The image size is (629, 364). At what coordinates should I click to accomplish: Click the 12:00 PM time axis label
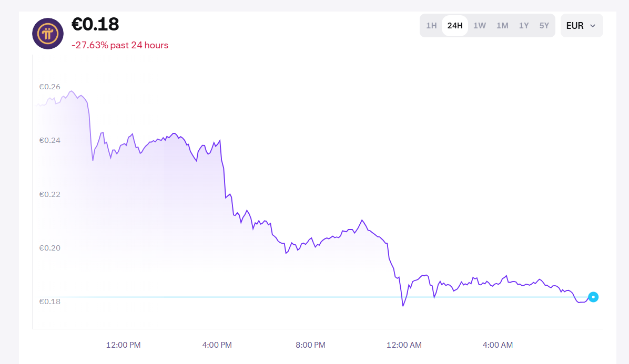tap(124, 345)
